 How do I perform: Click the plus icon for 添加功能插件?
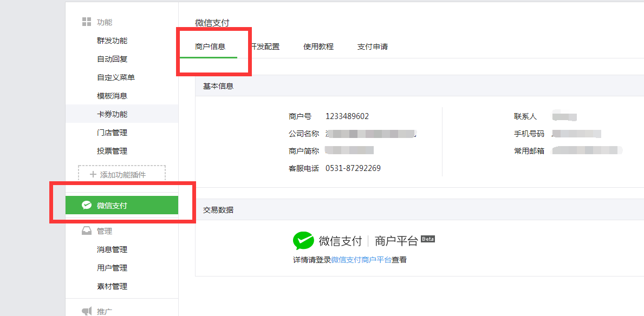(93, 174)
